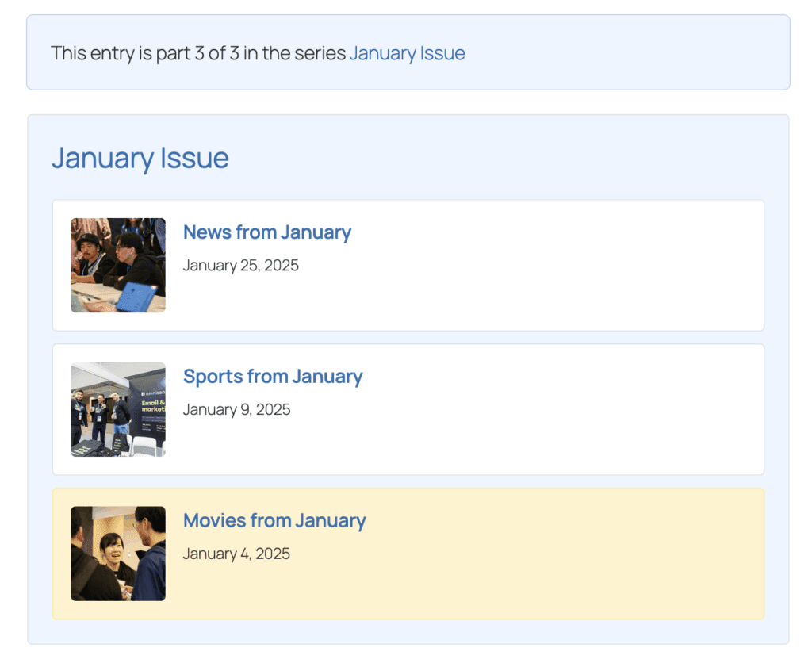The width and height of the screenshot is (812, 663).
Task: Open the News from January thumbnail image
Action: pos(117,264)
